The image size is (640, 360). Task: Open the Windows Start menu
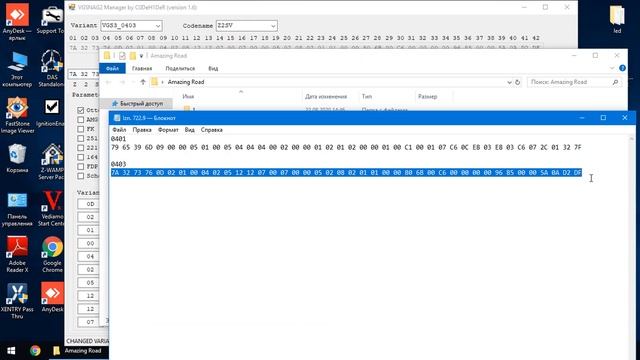point(11,351)
